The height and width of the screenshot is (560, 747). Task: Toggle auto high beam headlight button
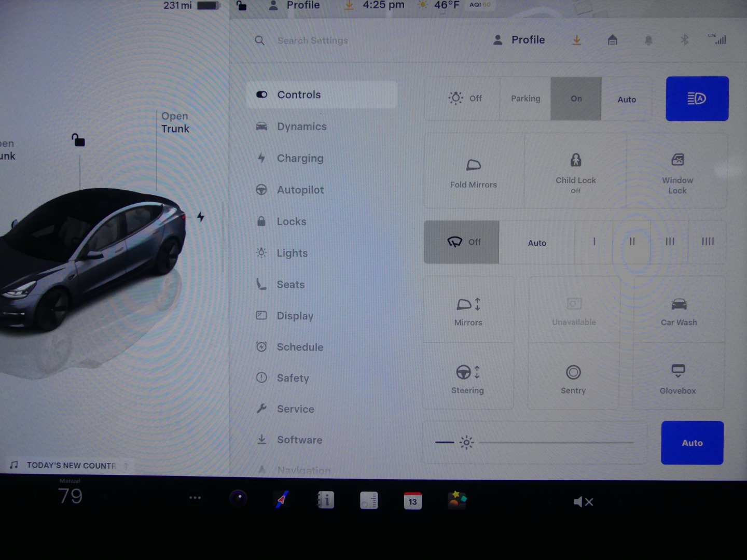697,99
